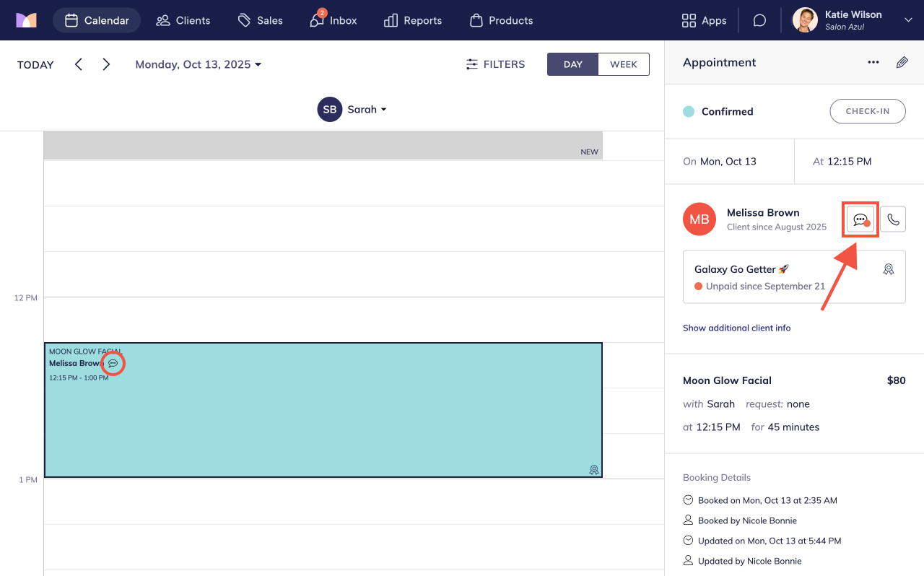Click the appointment date Mon, Oct 13

(728, 162)
